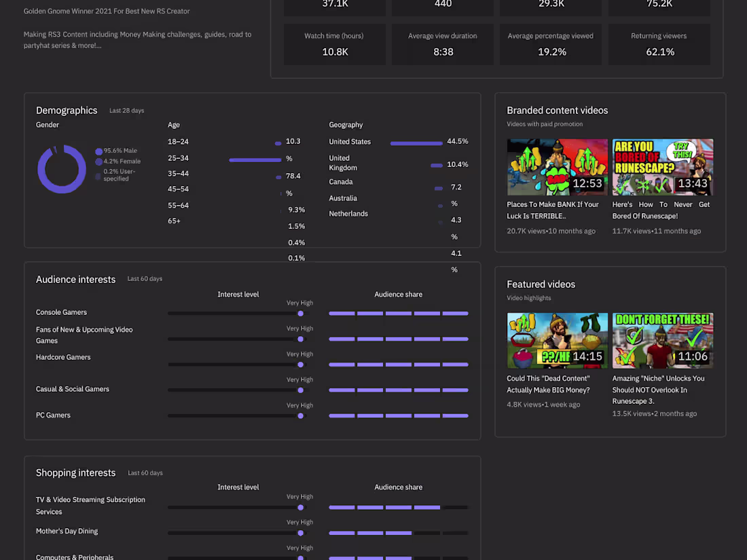Click the Average view duration 8:38 card
Screen dimensions: 747x560
click(x=443, y=44)
